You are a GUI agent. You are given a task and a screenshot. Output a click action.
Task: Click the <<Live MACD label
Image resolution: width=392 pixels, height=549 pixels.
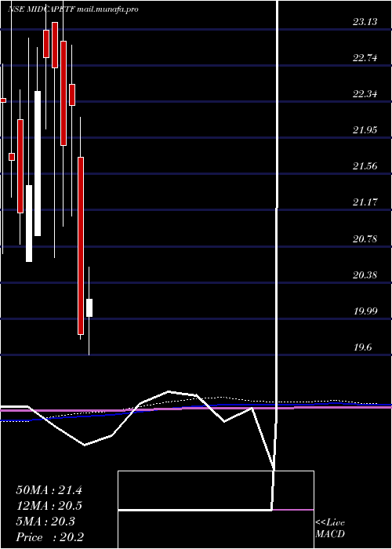coord(330,529)
